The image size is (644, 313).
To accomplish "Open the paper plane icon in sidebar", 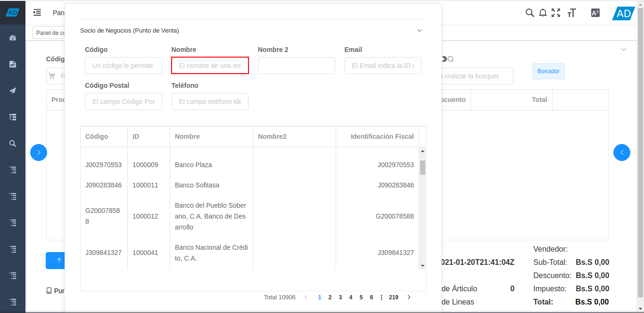I will [x=13, y=91].
